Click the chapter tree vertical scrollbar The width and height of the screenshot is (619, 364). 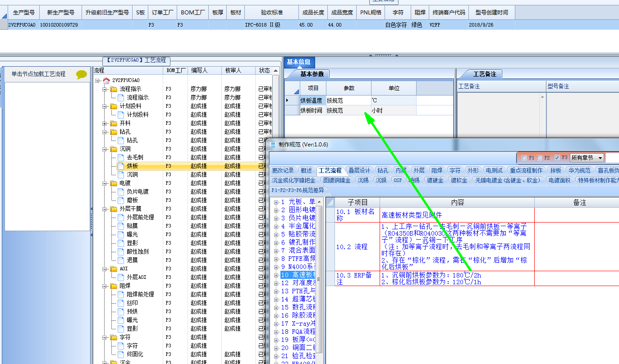coord(319,279)
